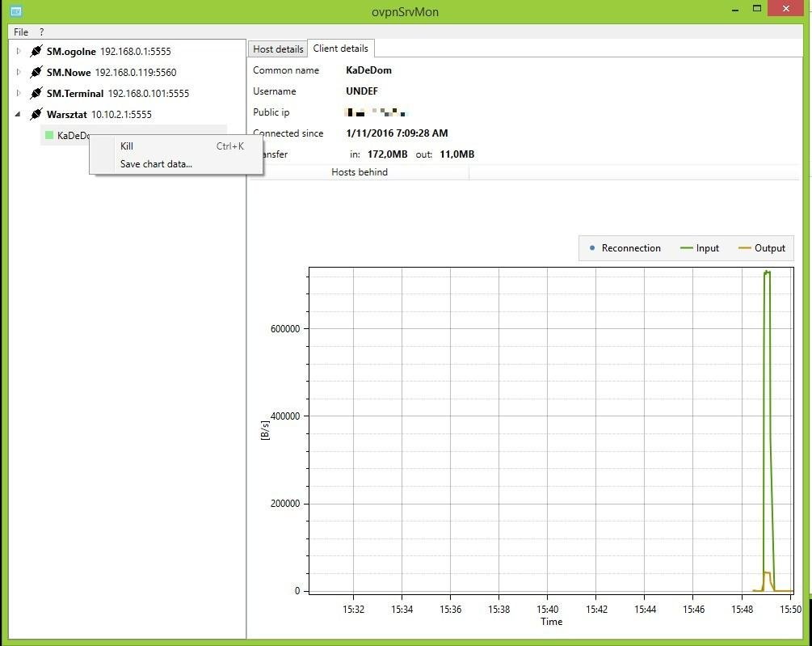The height and width of the screenshot is (646, 812).
Task: Click the 15:32 time axis label
Action: point(353,610)
